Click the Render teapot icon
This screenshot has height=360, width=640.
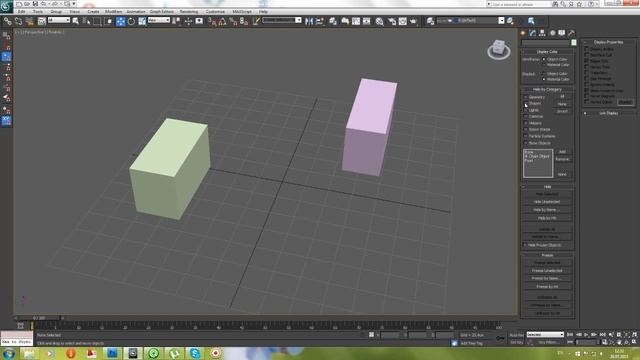pos(413,21)
